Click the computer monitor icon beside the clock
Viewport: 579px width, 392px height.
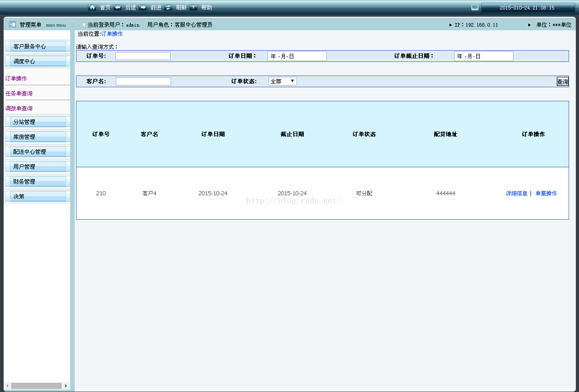pyautogui.click(x=475, y=8)
